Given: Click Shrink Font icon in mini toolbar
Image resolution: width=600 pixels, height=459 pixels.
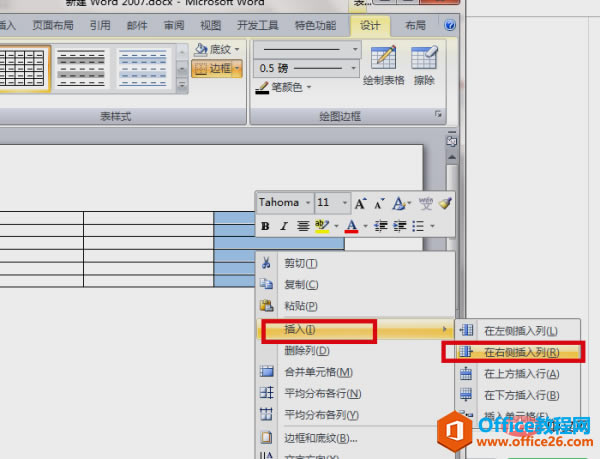Looking at the screenshot, I should point(379,203).
